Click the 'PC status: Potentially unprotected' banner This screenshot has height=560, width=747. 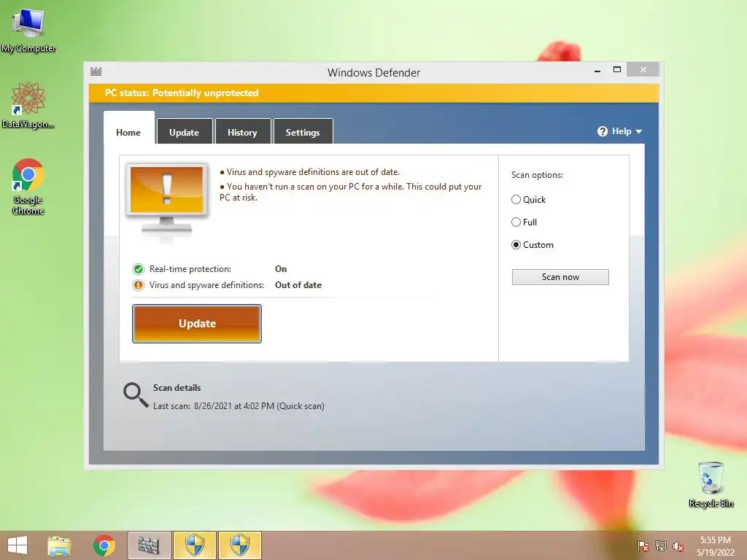click(373, 93)
